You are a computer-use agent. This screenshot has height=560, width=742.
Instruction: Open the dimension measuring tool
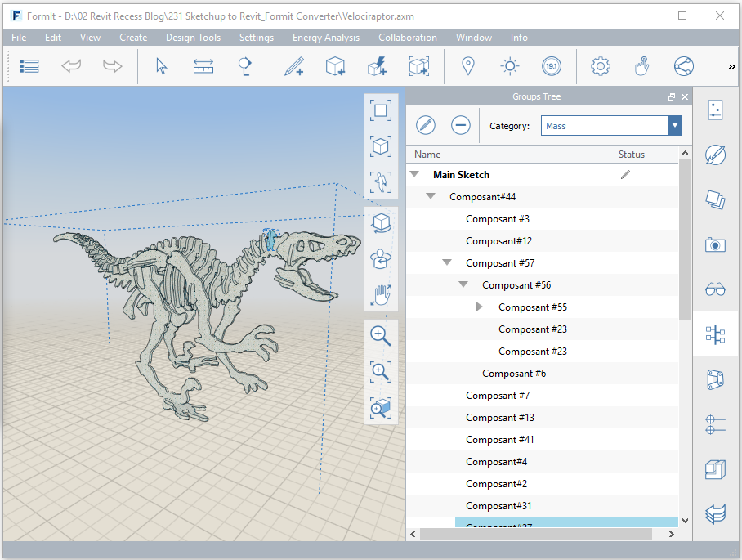[203, 65]
